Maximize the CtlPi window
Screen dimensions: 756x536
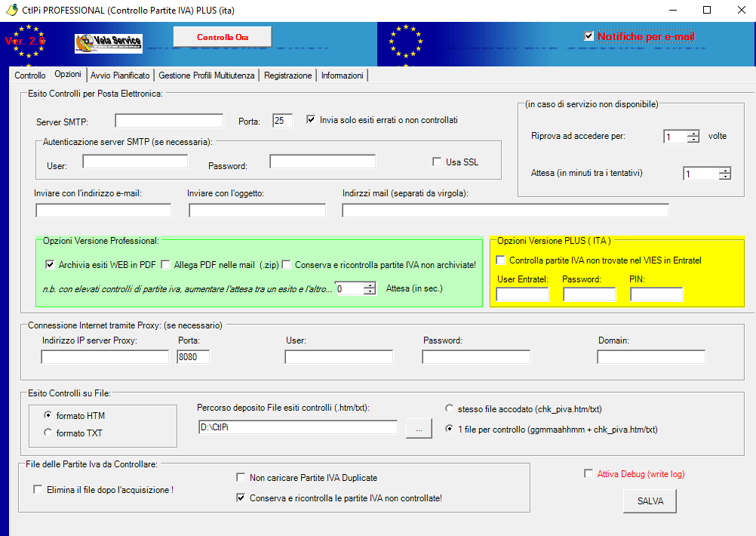click(x=707, y=10)
